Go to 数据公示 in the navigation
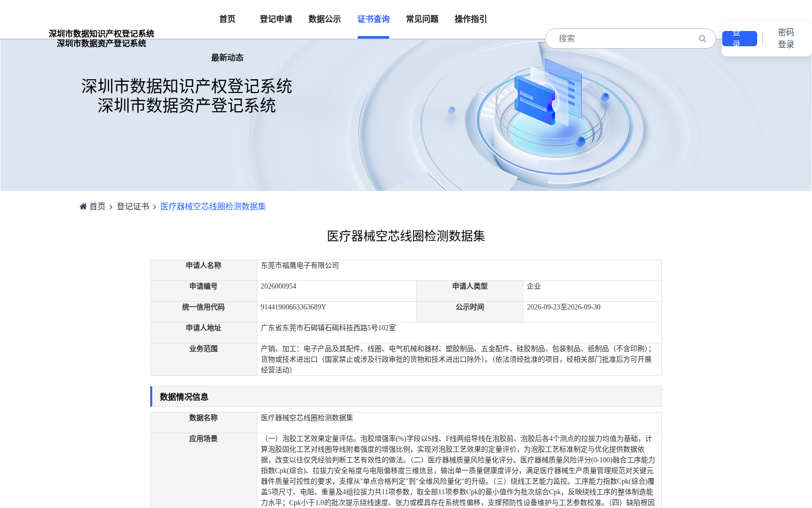This screenshot has height=508, width=812. [x=325, y=19]
